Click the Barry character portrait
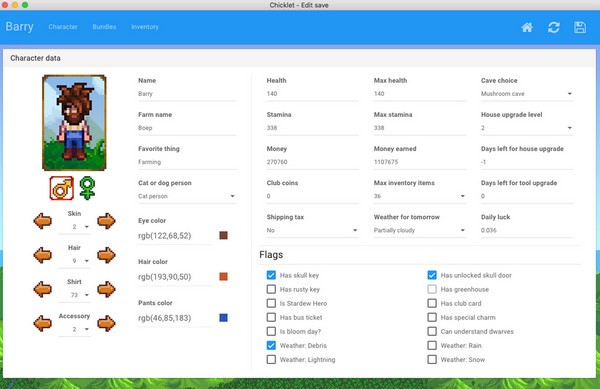600x389 pixels. click(74, 123)
